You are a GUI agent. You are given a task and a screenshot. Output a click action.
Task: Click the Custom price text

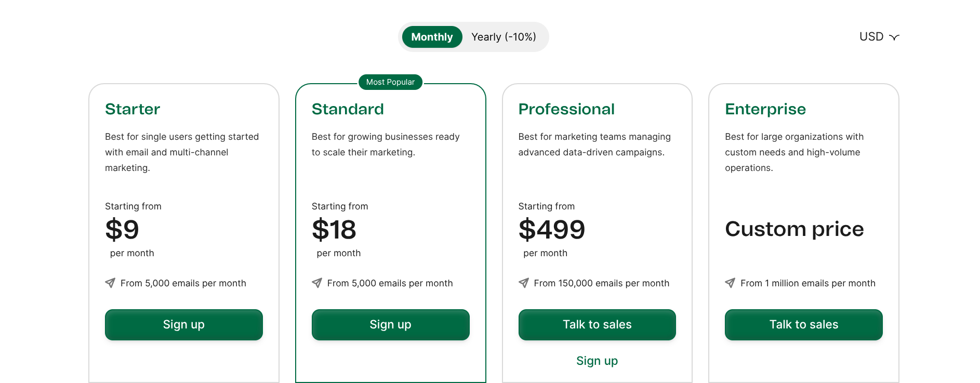(794, 229)
